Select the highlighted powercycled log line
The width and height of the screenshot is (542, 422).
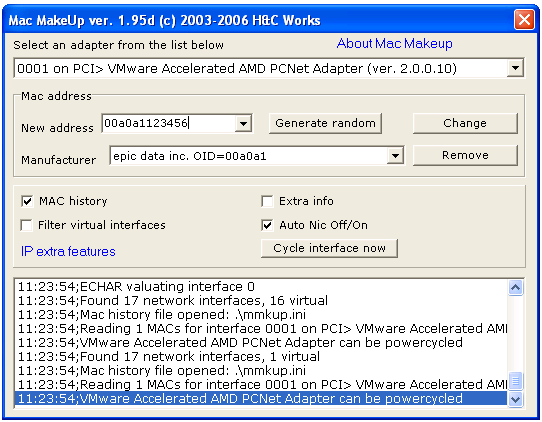pyautogui.click(x=261, y=398)
